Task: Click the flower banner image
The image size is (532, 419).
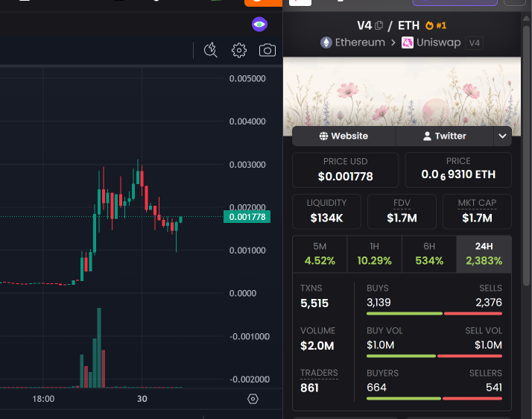Action: click(x=402, y=92)
